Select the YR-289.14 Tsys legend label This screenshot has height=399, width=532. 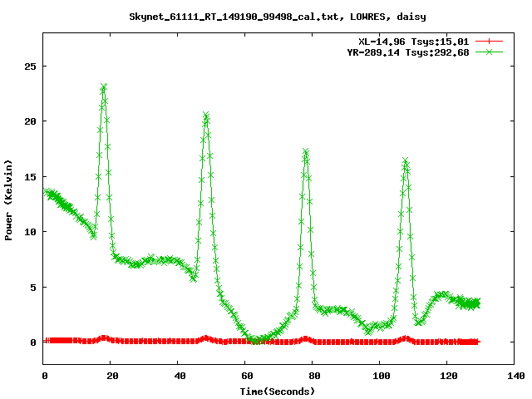pyautogui.click(x=407, y=52)
